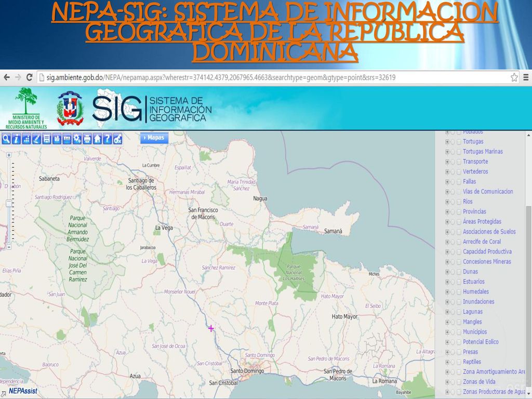The width and height of the screenshot is (532, 399).
Task: Activate the Identify info tool
Action: coord(16,139)
